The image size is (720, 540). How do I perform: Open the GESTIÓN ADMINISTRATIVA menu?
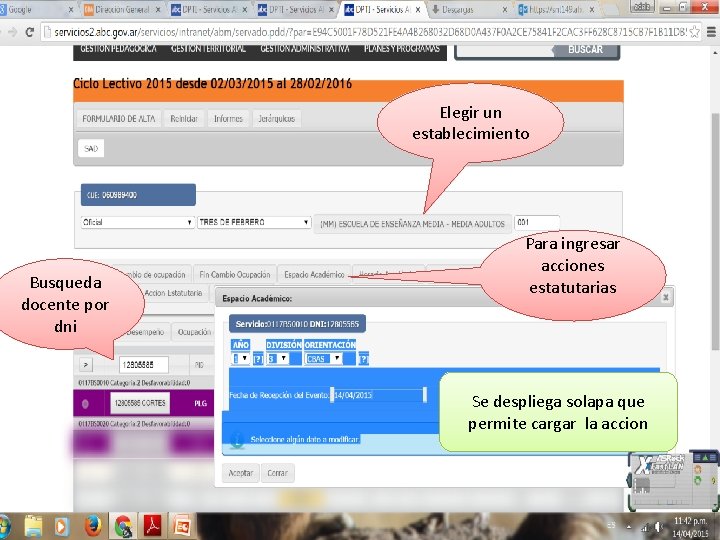(x=304, y=49)
